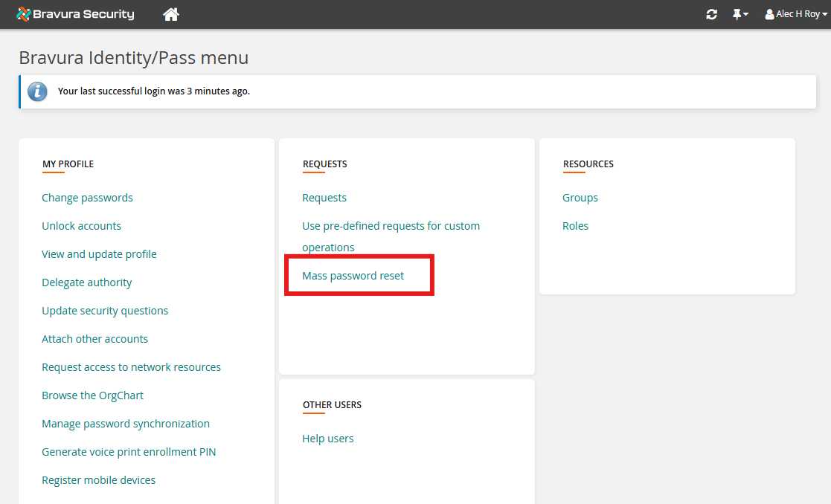
Task: Open the dropdown arrow beside the pin icon
Action: coord(746,13)
